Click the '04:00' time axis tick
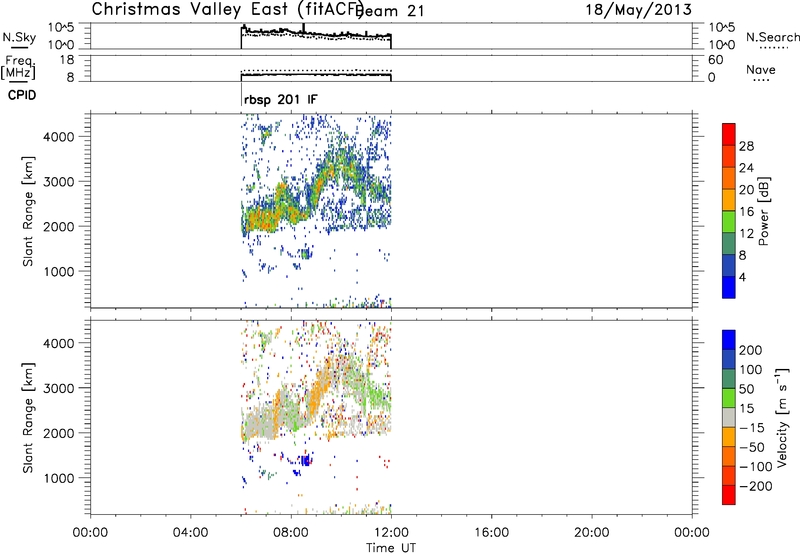The height and width of the screenshot is (554, 800). (191, 533)
